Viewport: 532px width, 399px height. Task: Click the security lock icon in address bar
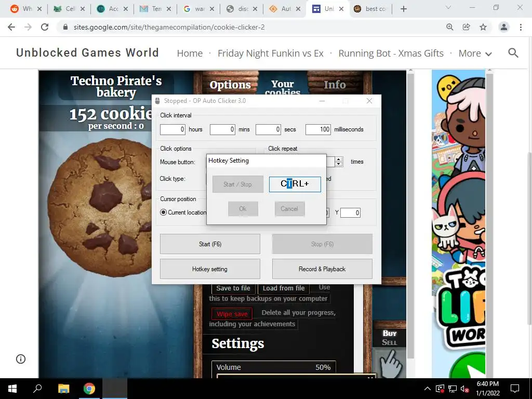click(65, 27)
